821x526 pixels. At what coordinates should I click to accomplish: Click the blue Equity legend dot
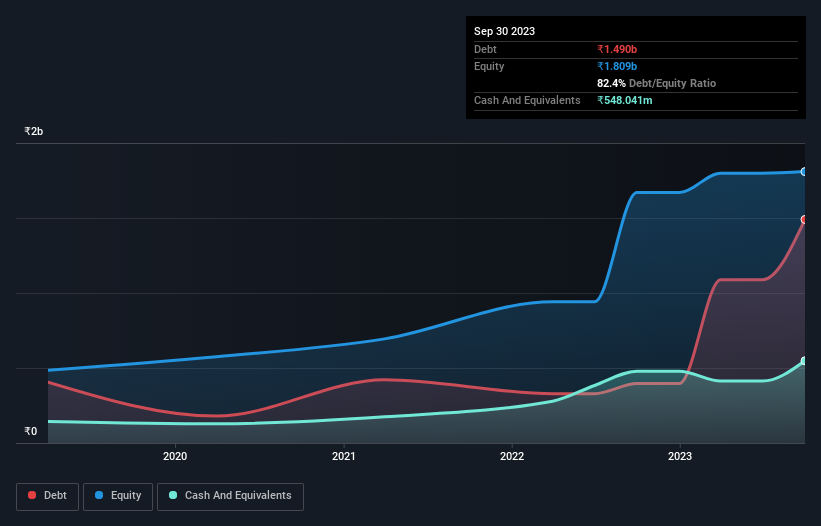pyautogui.click(x=99, y=495)
